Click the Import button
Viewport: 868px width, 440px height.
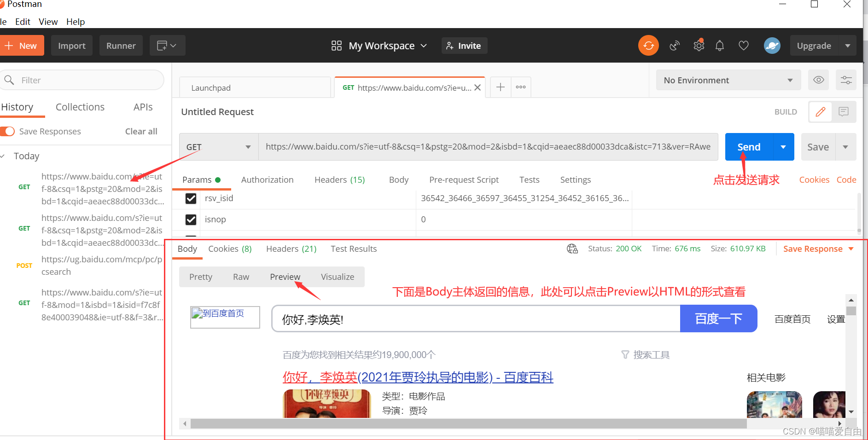[x=72, y=46]
